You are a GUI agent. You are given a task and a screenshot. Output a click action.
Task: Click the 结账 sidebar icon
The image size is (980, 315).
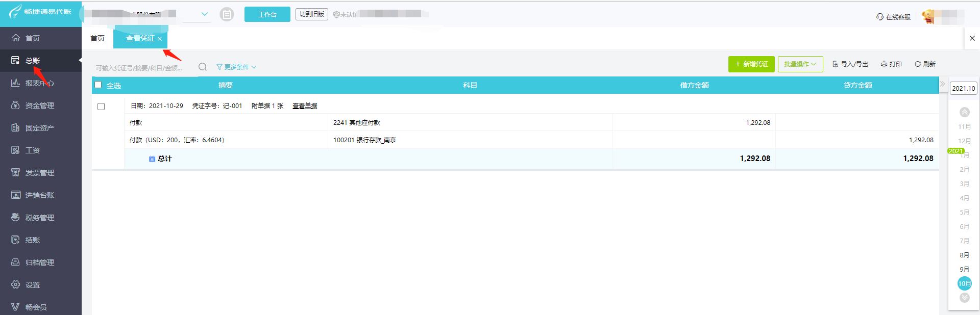(x=15, y=240)
